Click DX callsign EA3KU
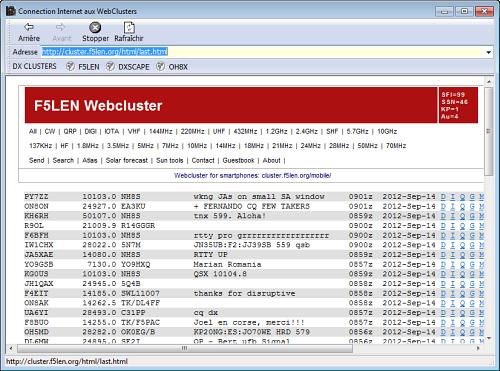 [x=133, y=206]
